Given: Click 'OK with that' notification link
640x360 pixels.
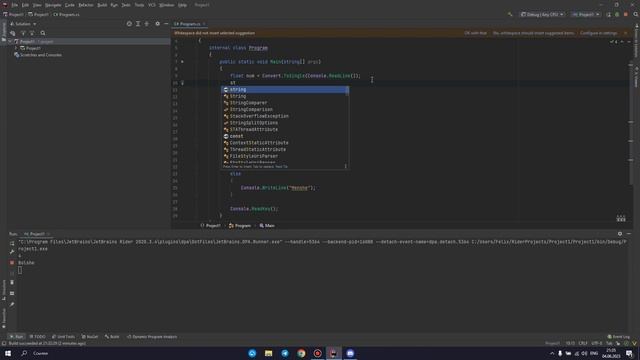Looking at the screenshot, I should 476,33.
